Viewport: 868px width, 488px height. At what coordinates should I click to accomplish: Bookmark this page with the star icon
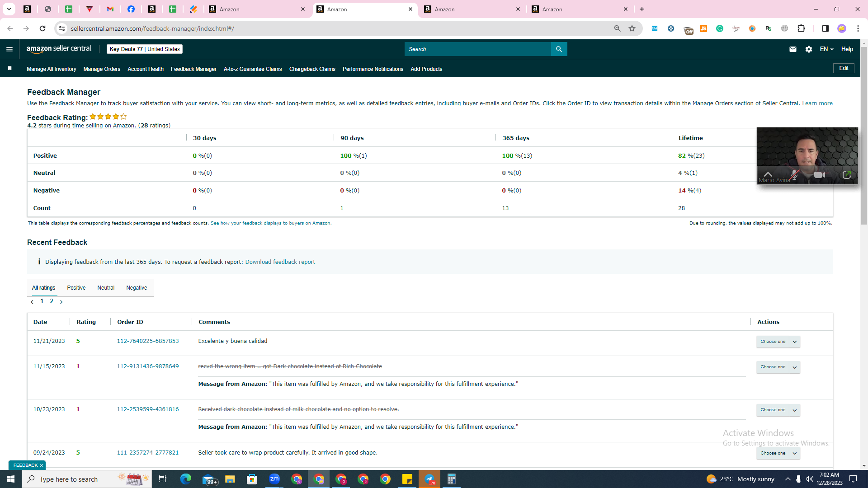pos(632,28)
